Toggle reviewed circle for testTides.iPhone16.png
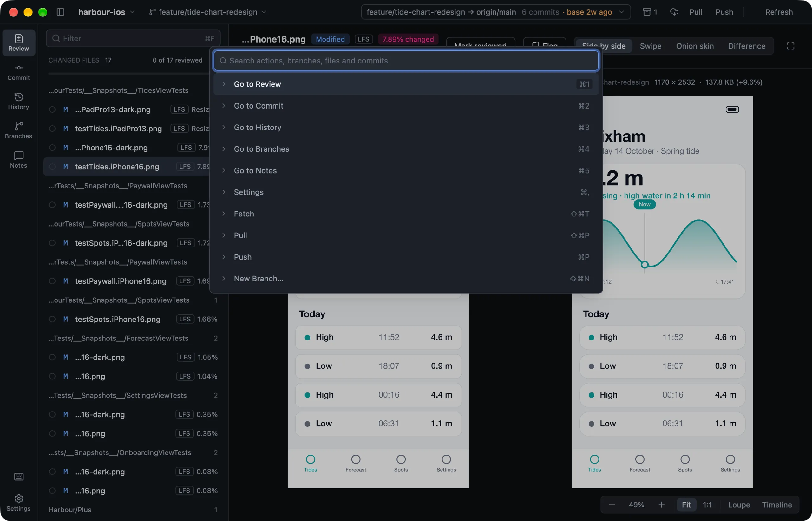 pos(52,167)
